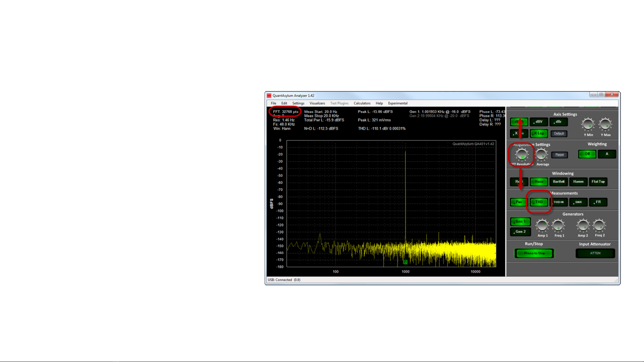Click the Amp 2 generator knob
The image size is (644, 362).
(x=583, y=226)
